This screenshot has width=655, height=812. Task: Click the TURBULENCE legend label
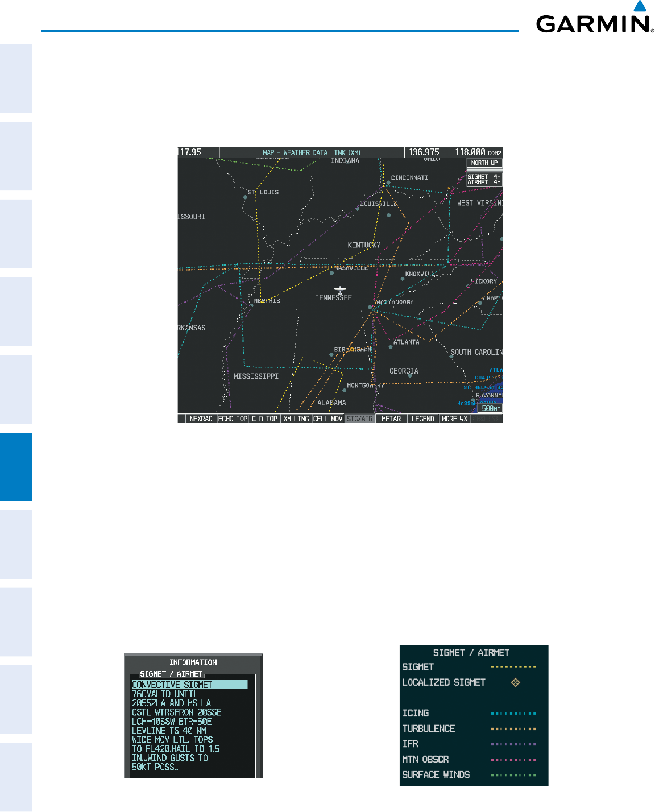click(x=429, y=728)
